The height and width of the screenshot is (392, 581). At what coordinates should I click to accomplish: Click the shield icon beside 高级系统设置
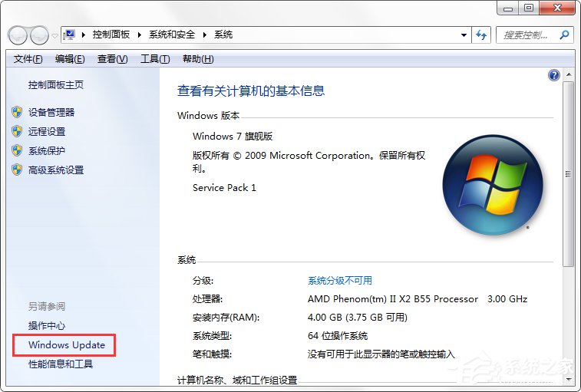(x=17, y=170)
